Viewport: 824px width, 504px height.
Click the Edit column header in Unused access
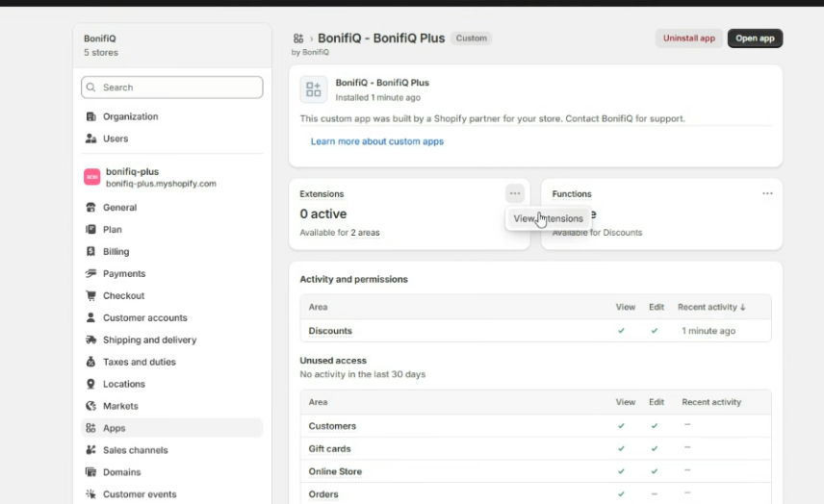(x=657, y=402)
